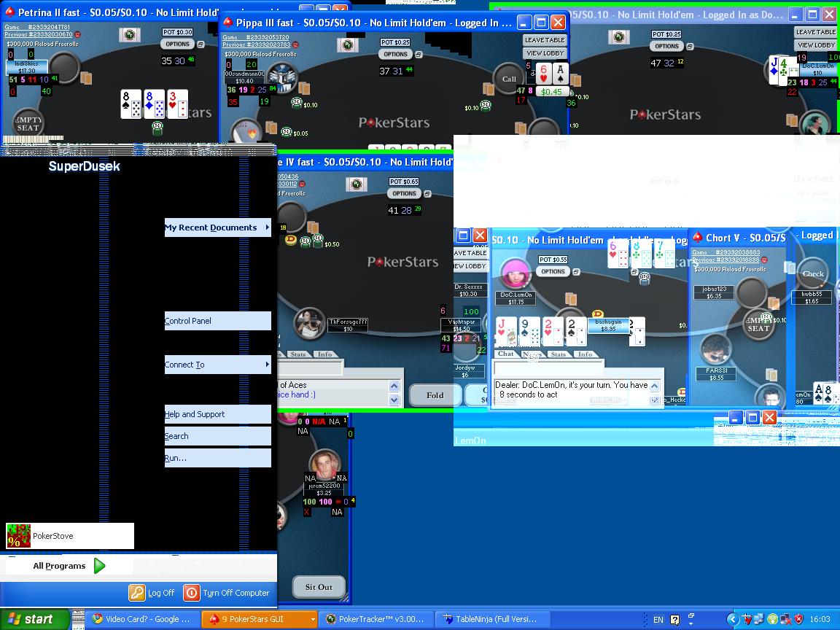Click small icon beside OPTIONS in Petrina II
The width and height of the screenshot is (840, 630).
pos(201,44)
